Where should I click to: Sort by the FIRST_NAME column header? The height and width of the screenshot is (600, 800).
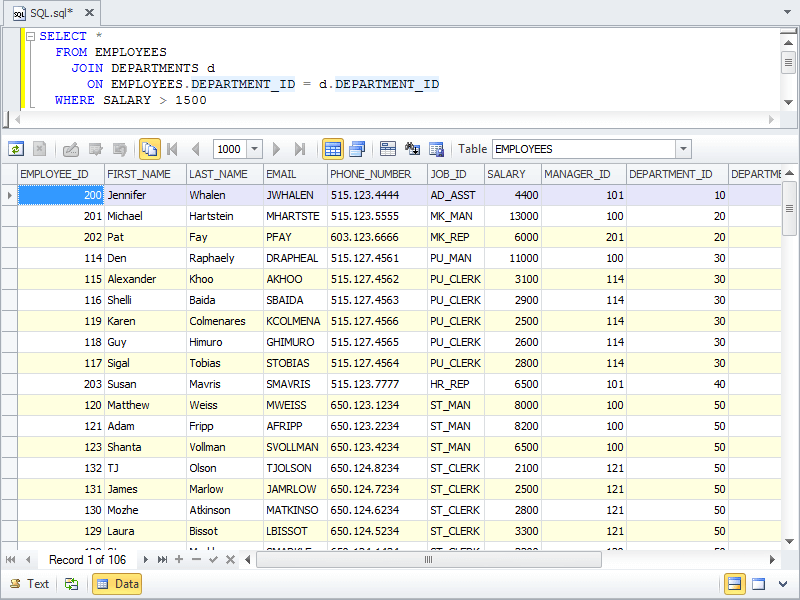pyautogui.click(x=145, y=174)
